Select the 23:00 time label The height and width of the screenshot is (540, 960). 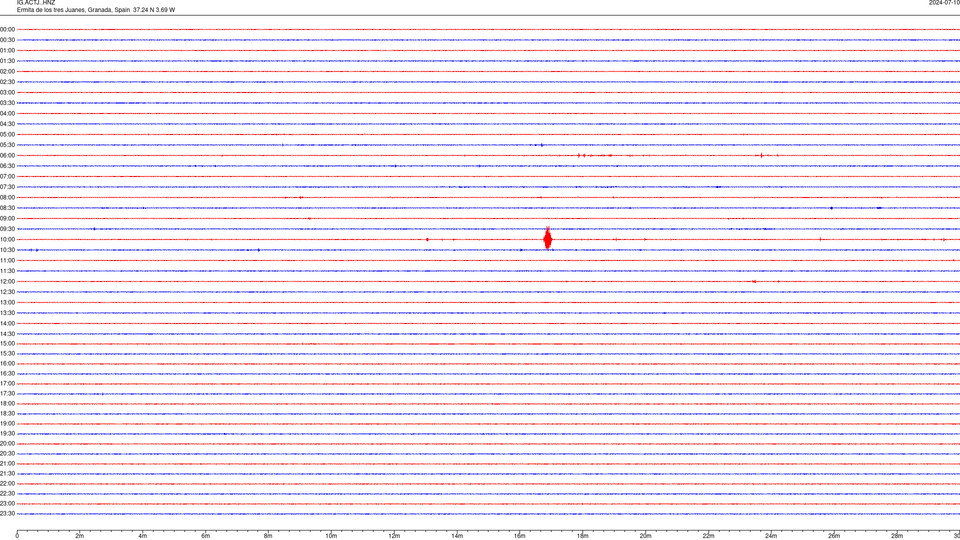point(7,504)
